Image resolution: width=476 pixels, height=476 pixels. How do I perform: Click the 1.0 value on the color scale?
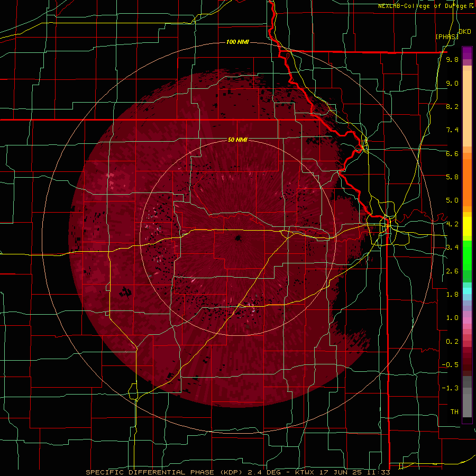point(452,318)
